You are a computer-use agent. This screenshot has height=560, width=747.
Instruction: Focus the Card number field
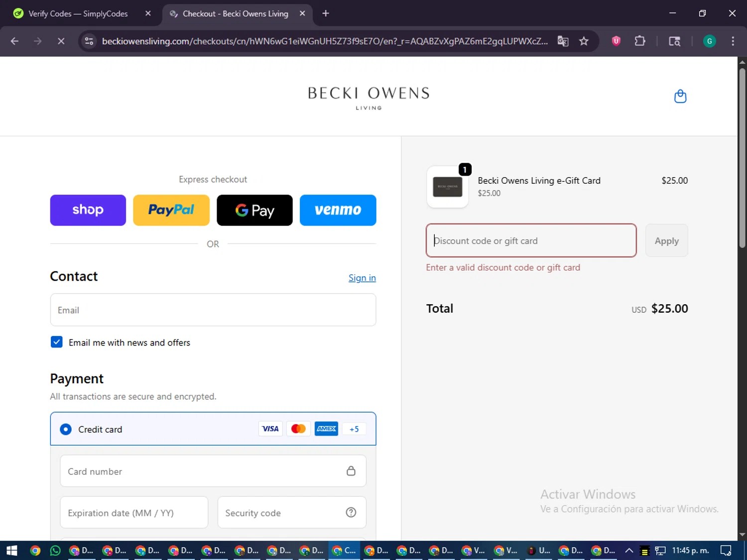213,471
